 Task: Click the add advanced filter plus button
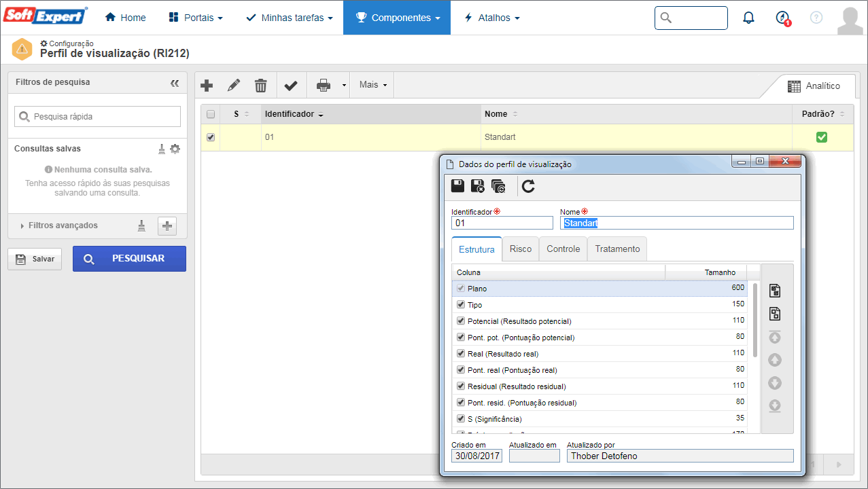[167, 226]
